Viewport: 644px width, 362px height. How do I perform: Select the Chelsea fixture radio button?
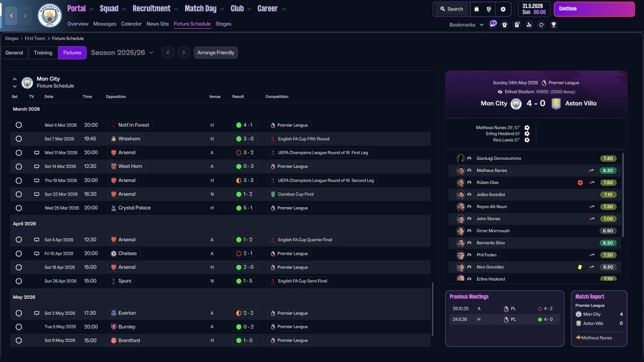point(19,253)
